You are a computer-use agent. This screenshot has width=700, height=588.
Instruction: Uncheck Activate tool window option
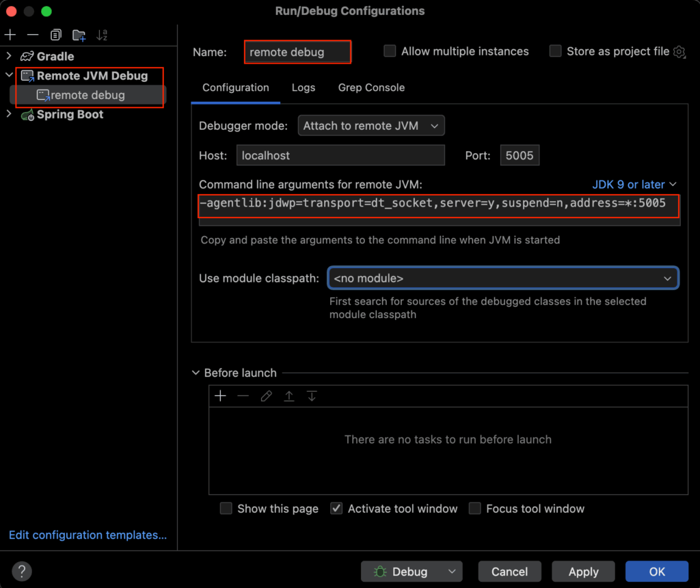(336, 509)
